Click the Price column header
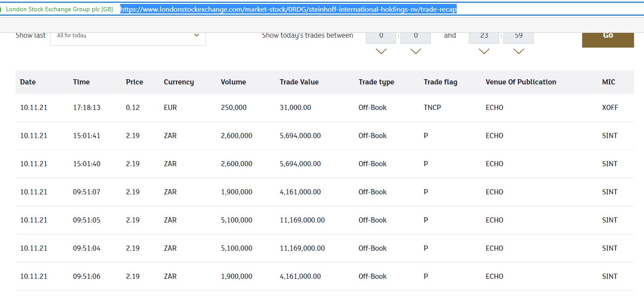 coord(134,82)
